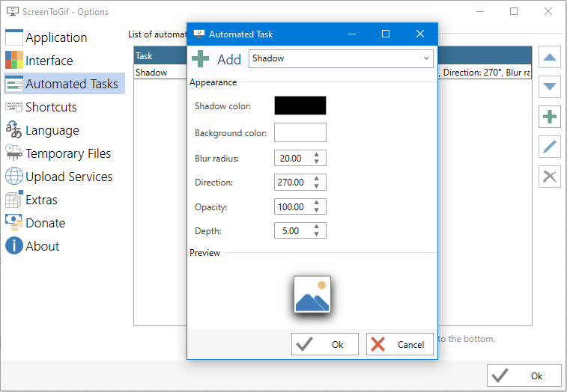Click the Extras cubes icon
The width and height of the screenshot is (567, 392).
tap(14, 200)
